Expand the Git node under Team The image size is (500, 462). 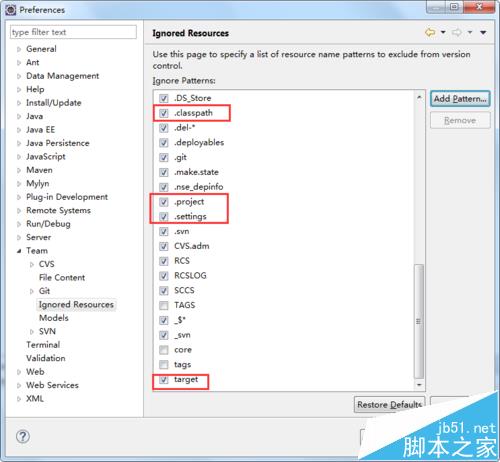click(32, 291)
